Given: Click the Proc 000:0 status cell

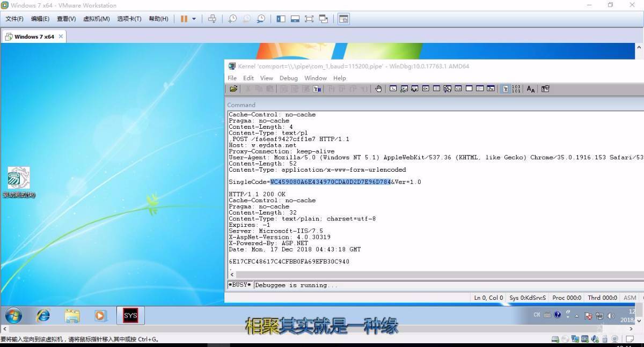Looking at the screenshot, I should [x=567, y=298].
